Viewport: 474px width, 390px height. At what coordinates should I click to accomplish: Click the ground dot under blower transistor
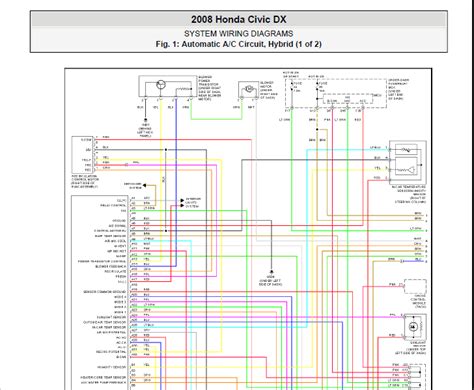pyautogui.click(x=145, y=120)
